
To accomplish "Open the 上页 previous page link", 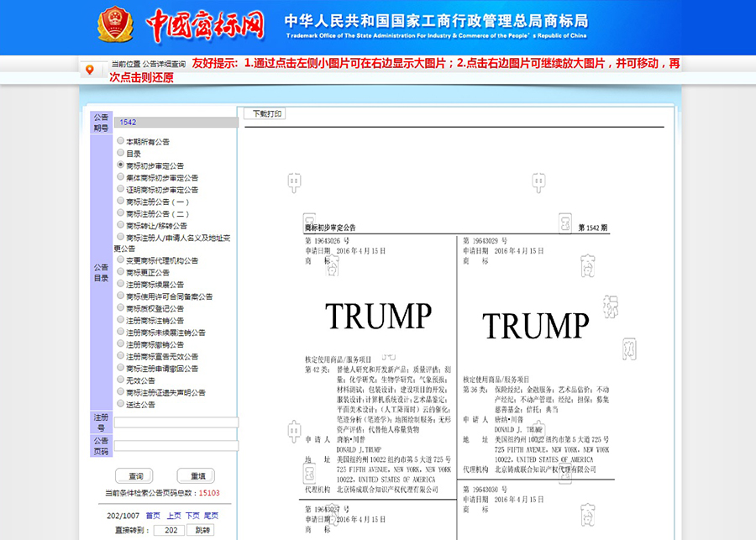I will click(174, 516).
